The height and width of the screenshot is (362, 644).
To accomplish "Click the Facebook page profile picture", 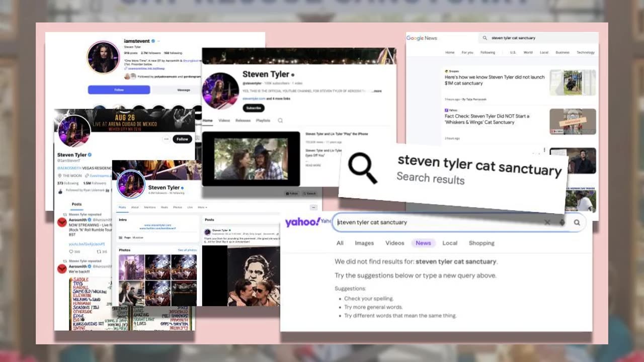I will pyautogui.click(x=131, y=185).
